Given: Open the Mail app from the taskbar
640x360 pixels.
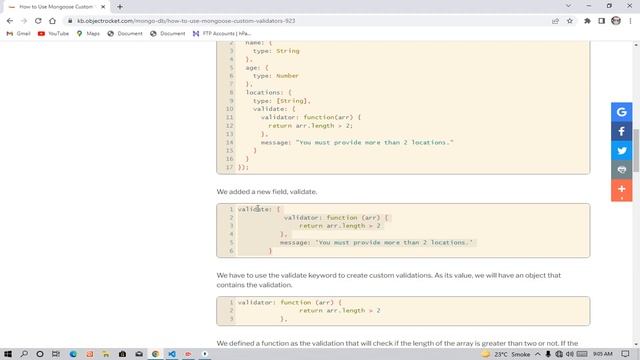Looking at the screenshot, I should [139, 354].
